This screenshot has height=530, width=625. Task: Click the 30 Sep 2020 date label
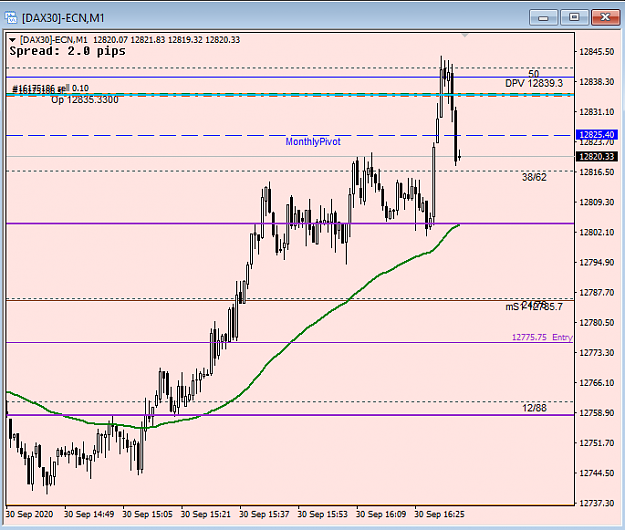point(29,514)
